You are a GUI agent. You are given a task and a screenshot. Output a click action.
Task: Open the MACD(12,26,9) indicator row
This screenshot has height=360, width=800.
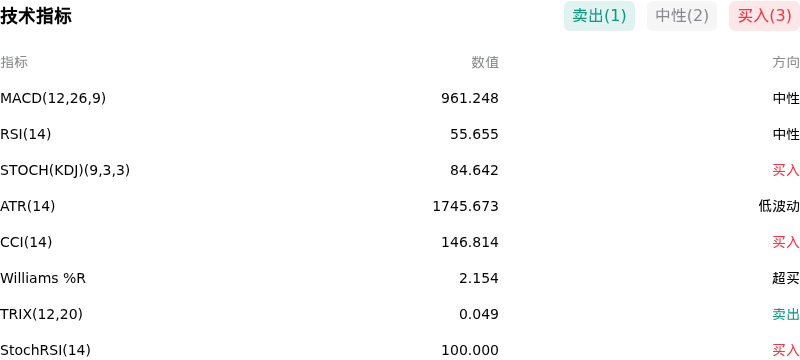pos(400,98)
